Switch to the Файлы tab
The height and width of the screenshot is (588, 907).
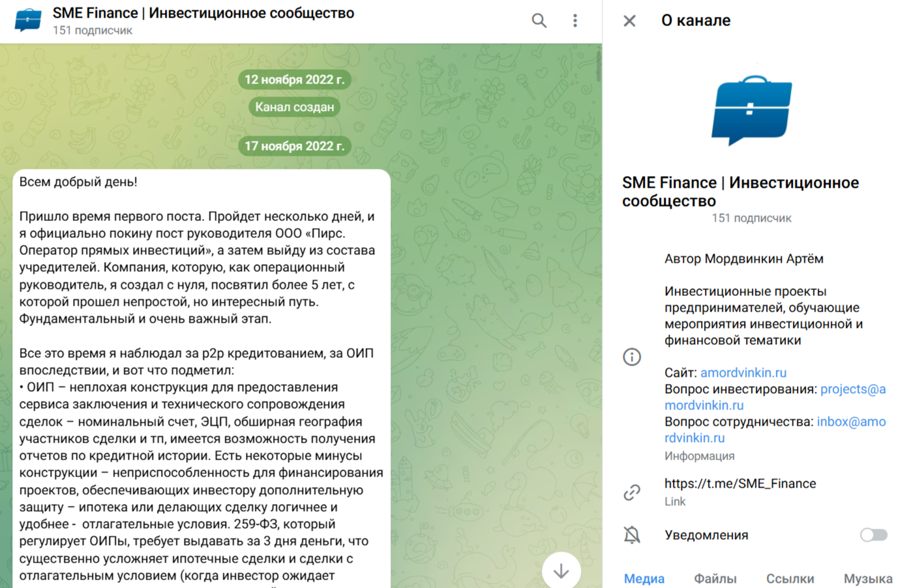715,578
